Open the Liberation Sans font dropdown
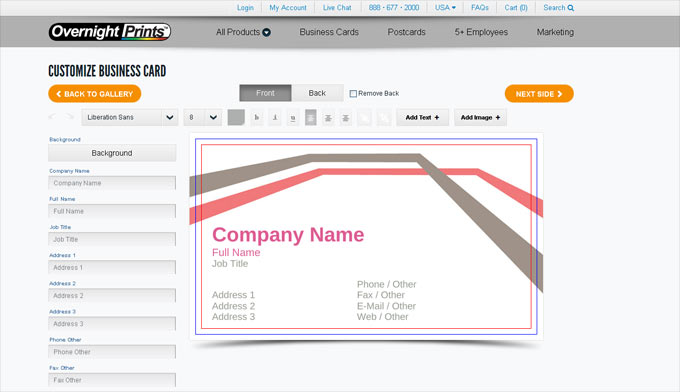Viewport: 680px width, 392px height. (x=130, y=118)
